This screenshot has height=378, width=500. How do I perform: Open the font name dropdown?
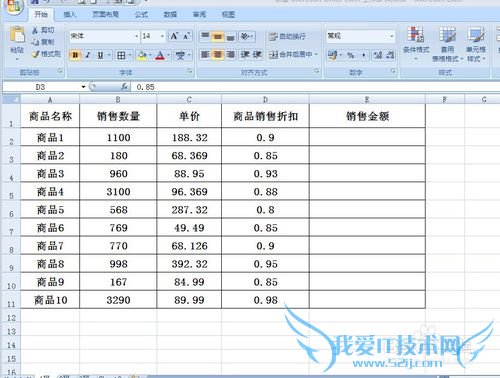[136, 36]
